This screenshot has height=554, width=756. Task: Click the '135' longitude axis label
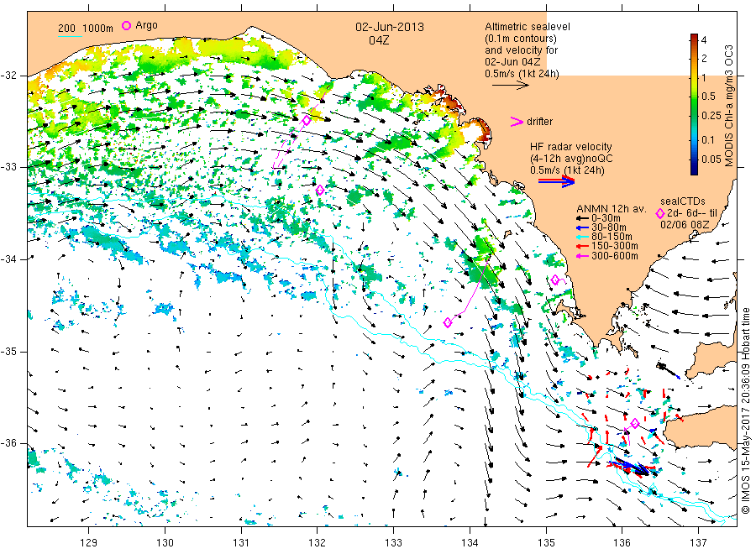[546, 543]
